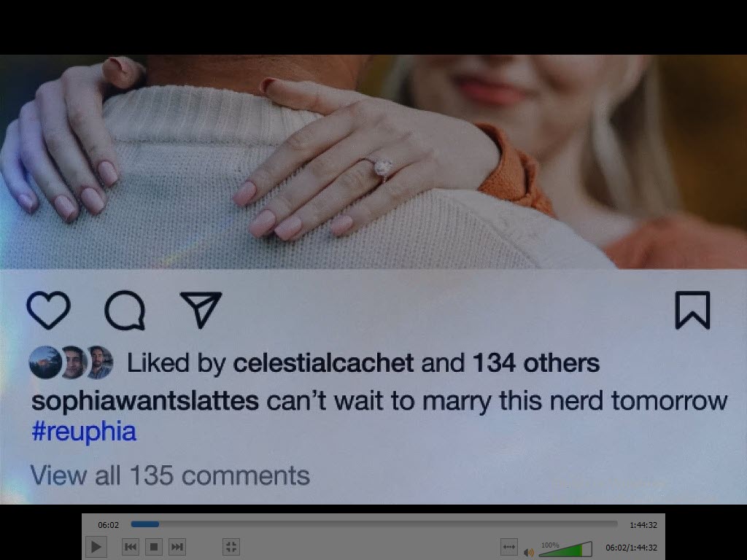
Task: Click the 1:44:32 total duration label
Action: [643, 525]
